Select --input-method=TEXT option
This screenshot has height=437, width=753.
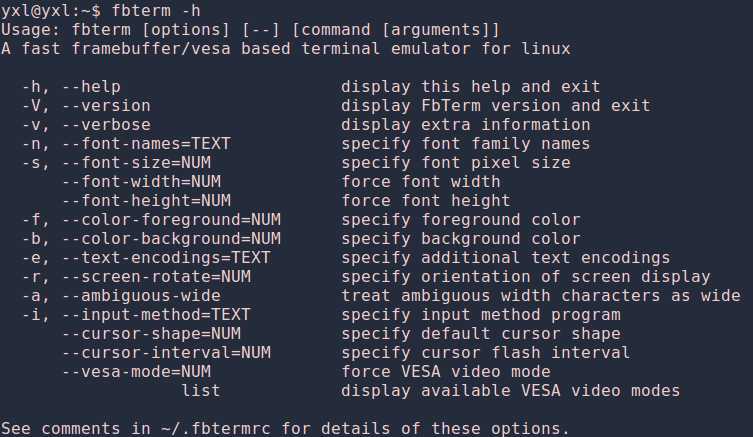tap(157, 315)
